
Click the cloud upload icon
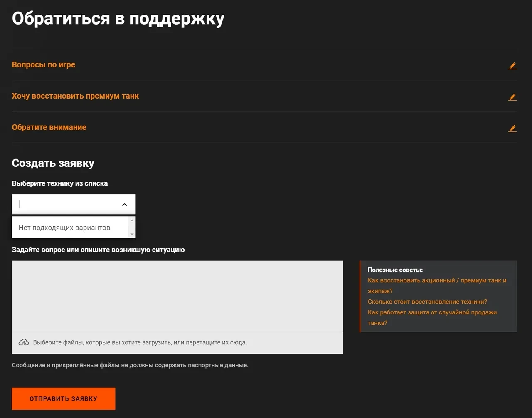tap(24, 342)
